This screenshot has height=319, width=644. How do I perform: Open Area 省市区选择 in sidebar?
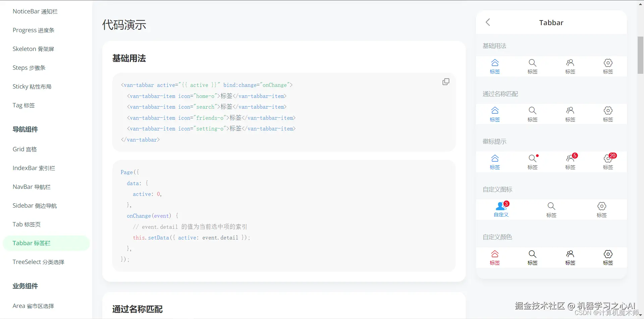tap(34, 306)
